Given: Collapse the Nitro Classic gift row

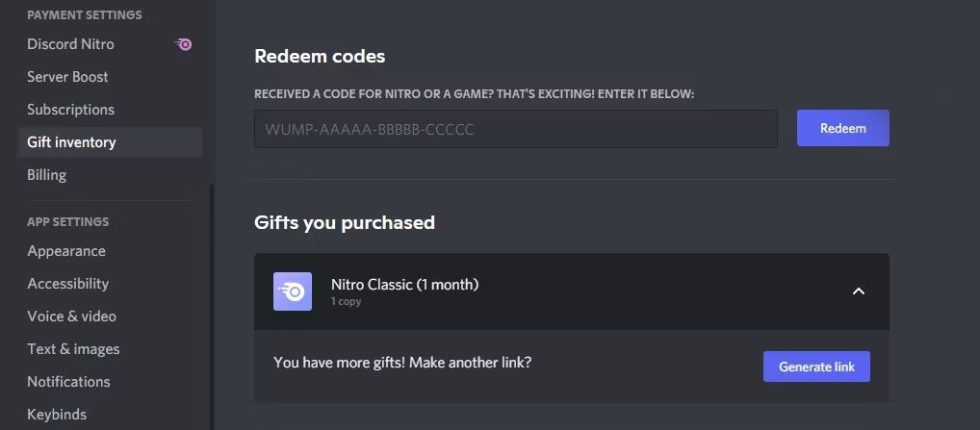Looking at the screenshot, I should point(859,291).
